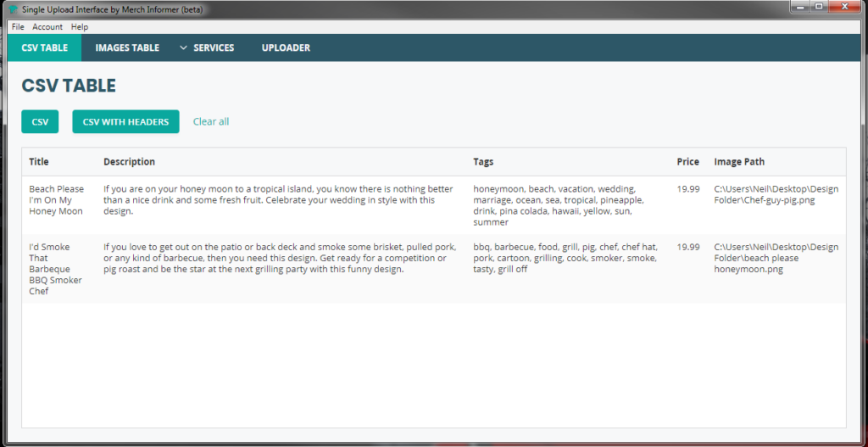Viewport: 868px width, 447px height.
Task: Select the 'Beach Please I'm On My Honey Moon' title cell
Action: click(x=57, y=200)
